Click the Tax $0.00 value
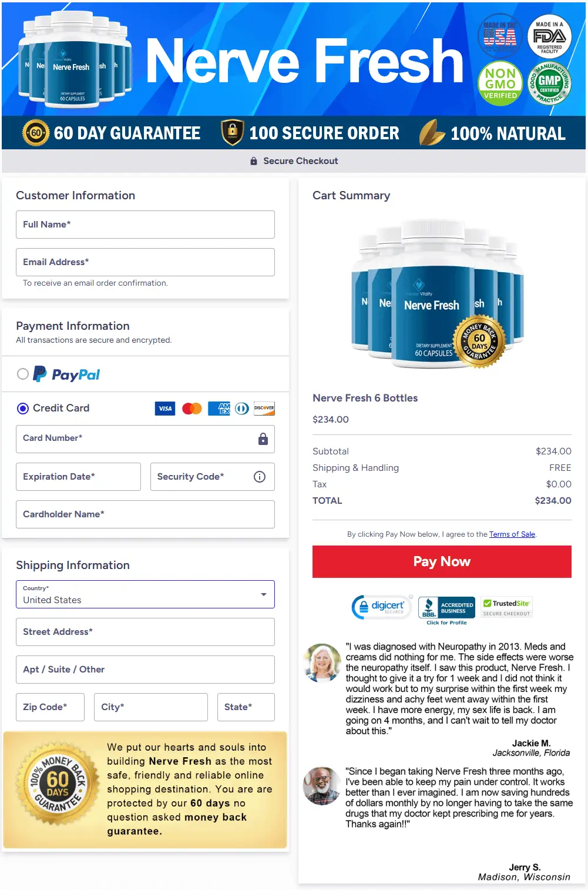This screenshot has width=588, height=890. point(559,484)
